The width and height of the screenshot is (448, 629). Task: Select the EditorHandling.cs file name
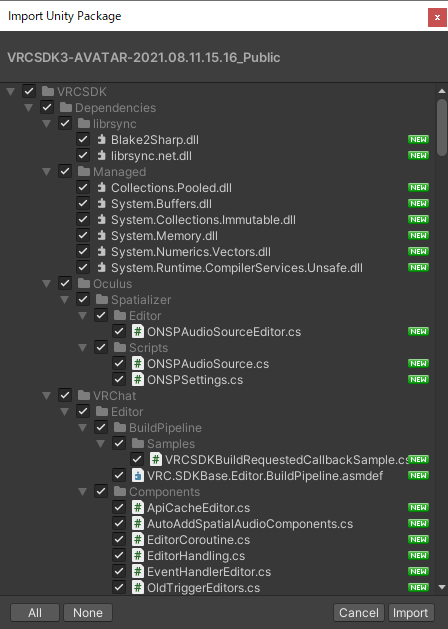pos(196,556)
